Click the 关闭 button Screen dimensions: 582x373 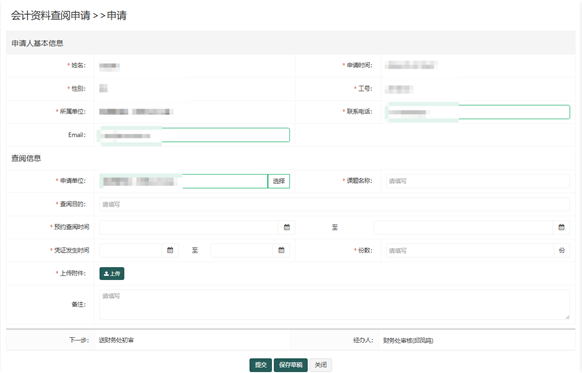(x=321, y=365)
